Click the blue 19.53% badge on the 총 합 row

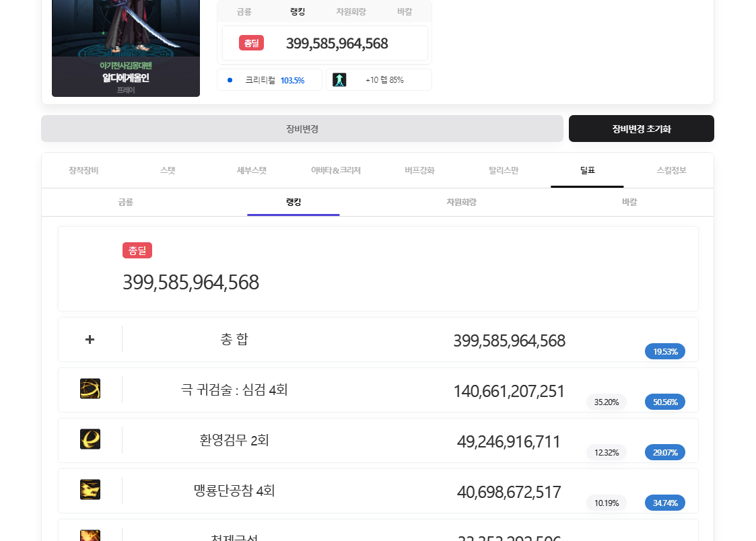pyautogui.click(x=664, y=351)
